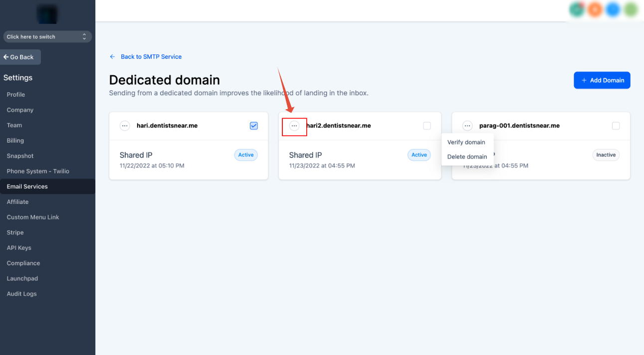The width and height of the screenshot is (644, 355).
Task: Check the hari2.dentistsnear.me checkbox
Action: click(427, 126)
